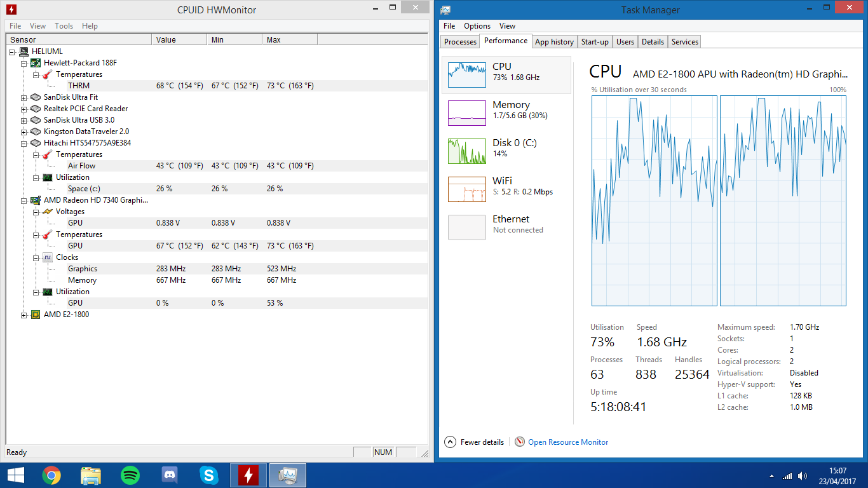Click the thermometer icon beside Hitachi's Temperatures

click(x=48, y=154)
